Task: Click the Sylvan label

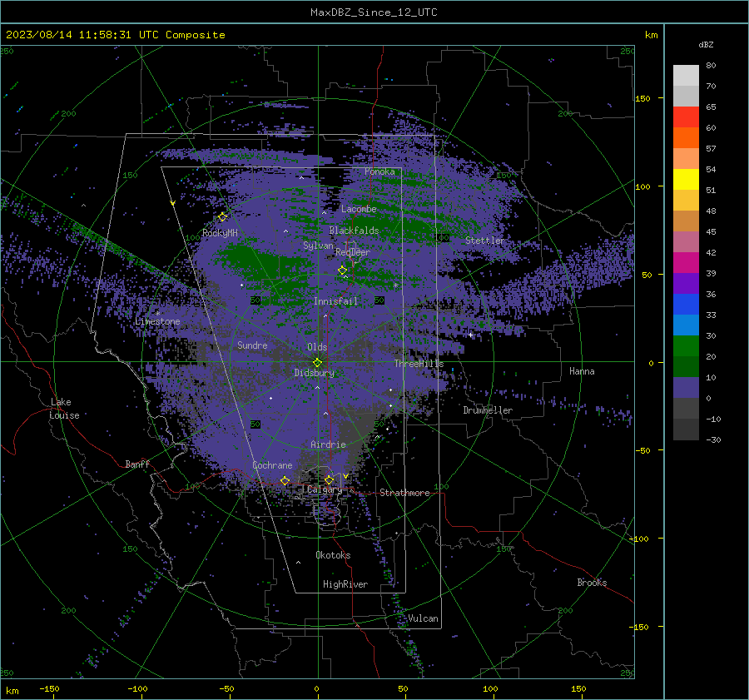Action: [318, 246]
